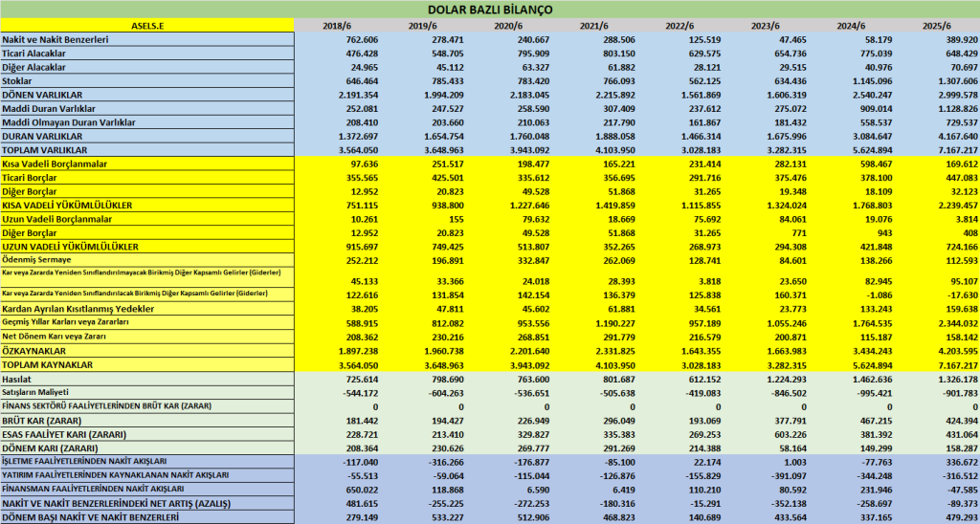Select the 2022/6 DÖNEN VARLIKLAR value 1.561.869

coord(700,95)
